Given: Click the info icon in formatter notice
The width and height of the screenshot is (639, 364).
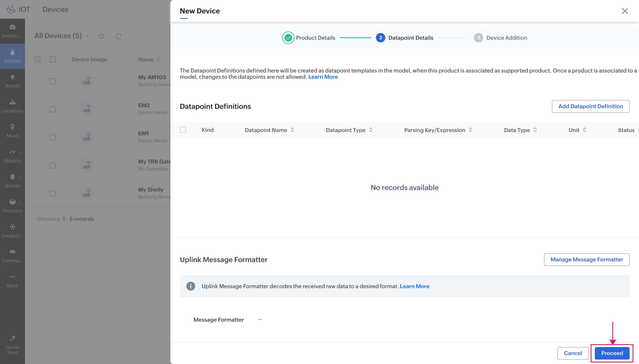Looking at the screenshot, I should click(191, 286).
